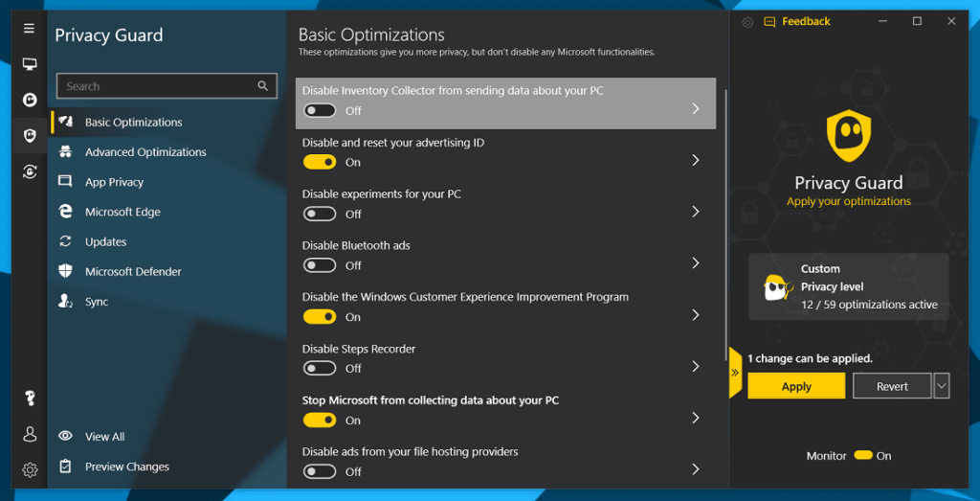Expand Inventory Collector row chevron

tap(696, 109)
